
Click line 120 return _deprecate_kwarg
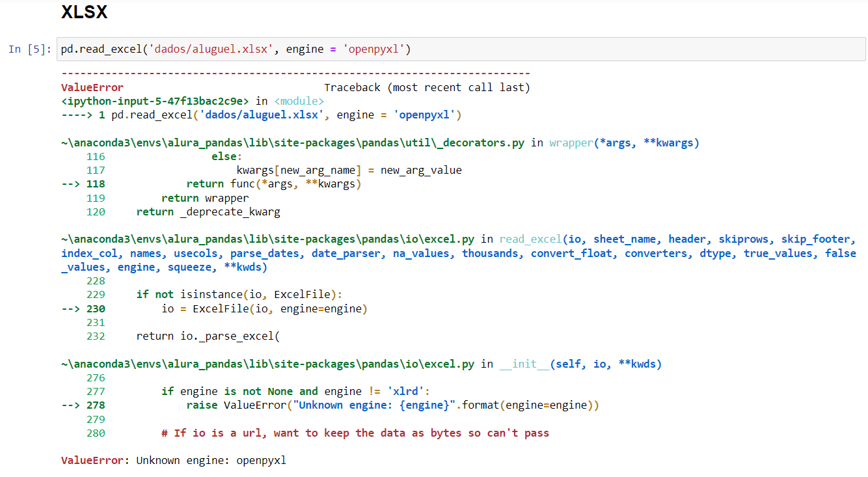(x=208, y=212)
